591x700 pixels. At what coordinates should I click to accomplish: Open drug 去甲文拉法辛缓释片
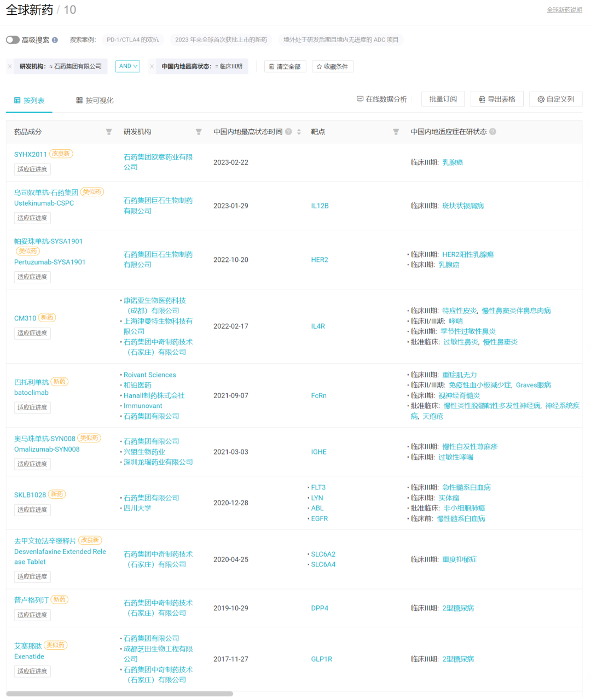[45, 541]
